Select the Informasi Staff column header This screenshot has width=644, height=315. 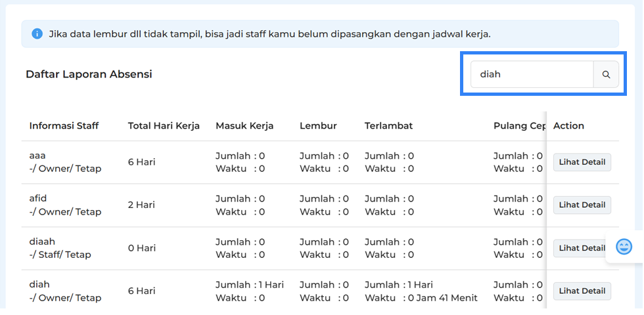[64, 125]
